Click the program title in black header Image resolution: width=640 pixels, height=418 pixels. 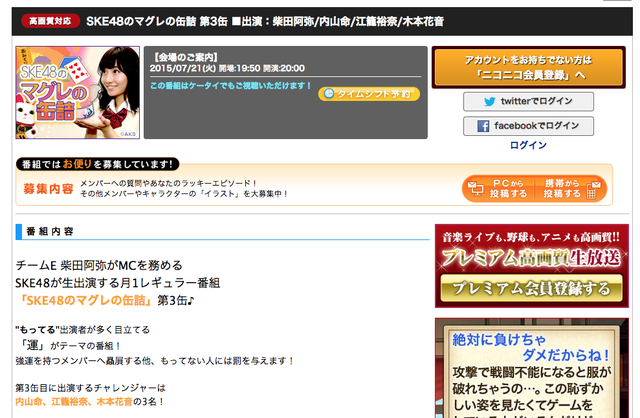(265, 21)
